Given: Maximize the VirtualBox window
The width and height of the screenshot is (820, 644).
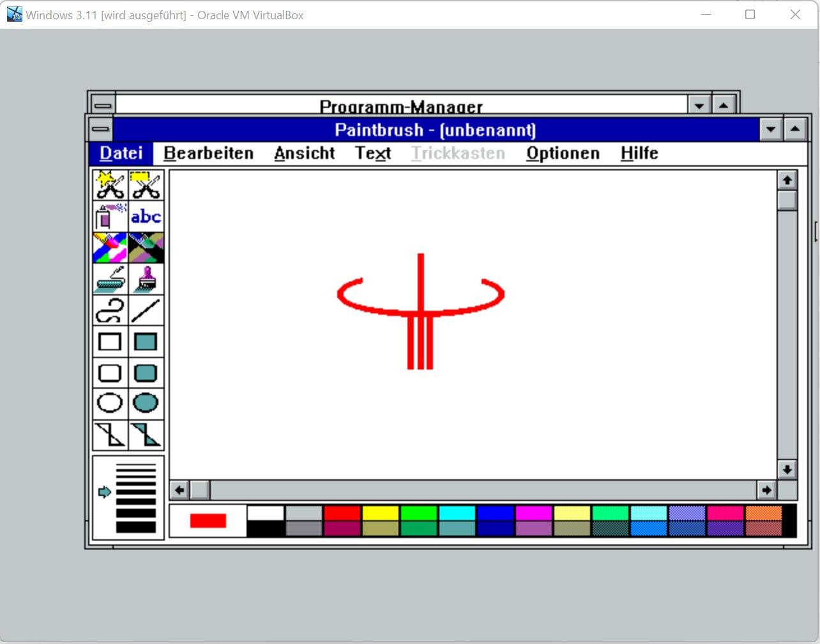Looking at the screenshot, I should (750, 15).
